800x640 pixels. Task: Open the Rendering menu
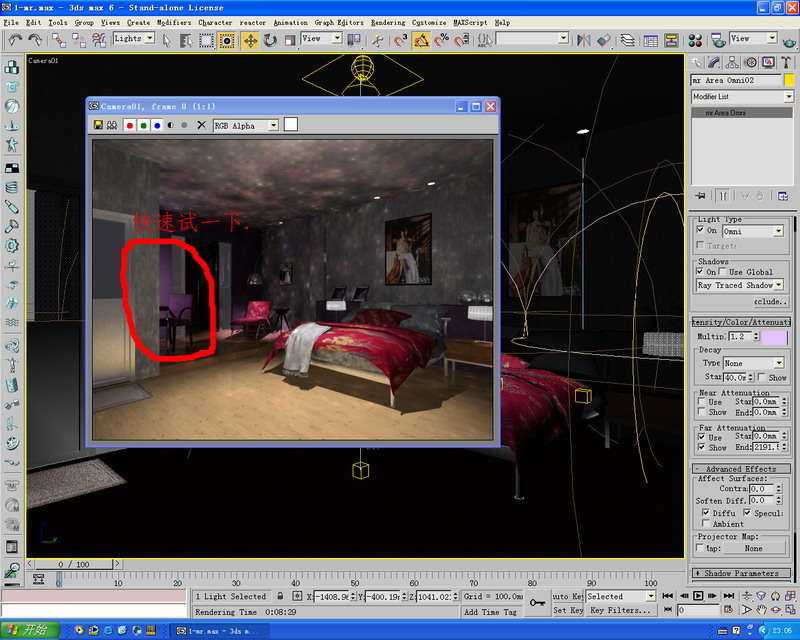click(x=388, y=22)
